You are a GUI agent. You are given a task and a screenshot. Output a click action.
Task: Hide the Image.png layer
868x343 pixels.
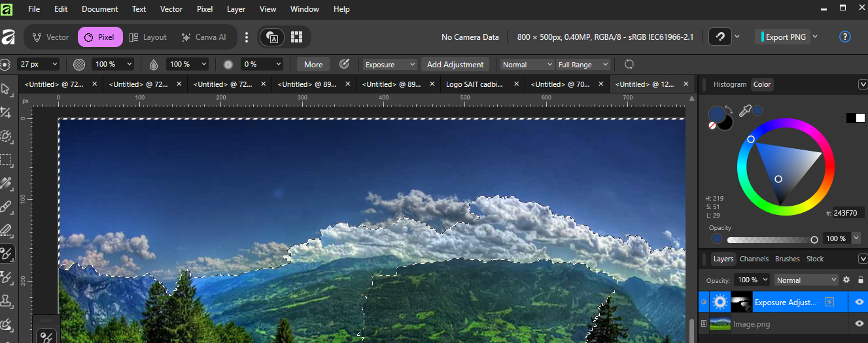859,323
